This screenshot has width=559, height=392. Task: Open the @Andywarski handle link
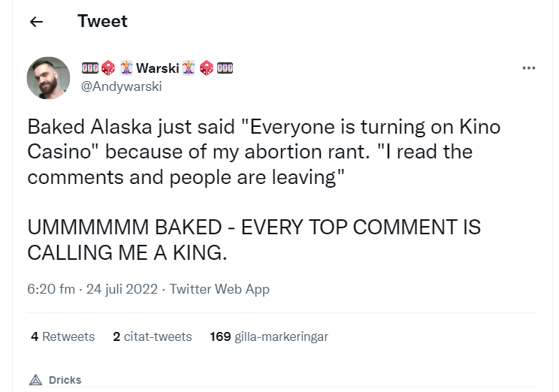click(x=121, y=86)
